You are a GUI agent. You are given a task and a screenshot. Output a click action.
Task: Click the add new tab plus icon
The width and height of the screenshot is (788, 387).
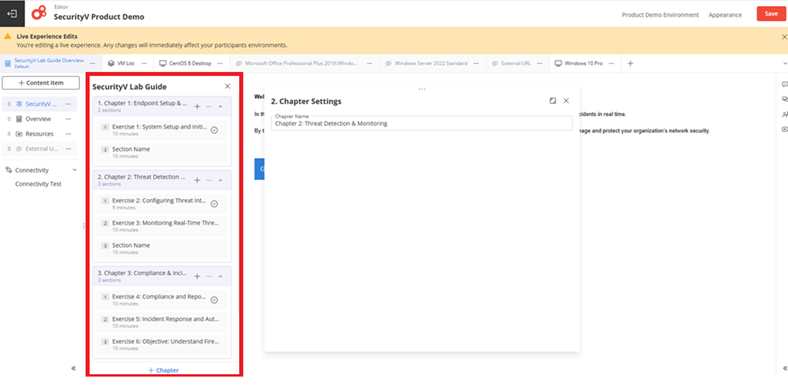[x=630, y=63]
